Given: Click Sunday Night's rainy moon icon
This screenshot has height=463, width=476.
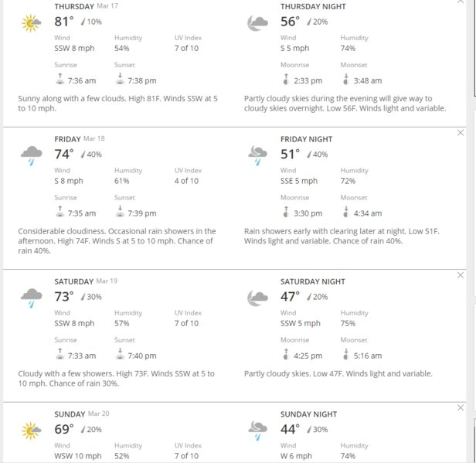Looking at the screenshot, I should tap(258, 431).
